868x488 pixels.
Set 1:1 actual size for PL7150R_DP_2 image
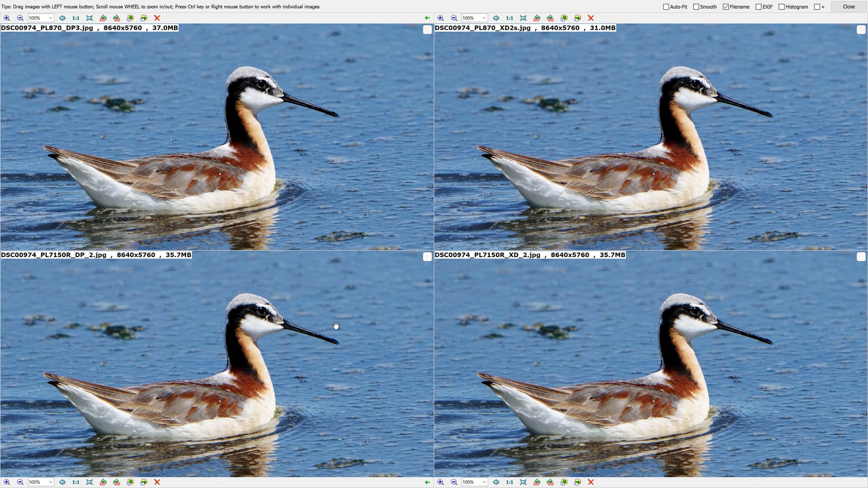click(76, 482)
